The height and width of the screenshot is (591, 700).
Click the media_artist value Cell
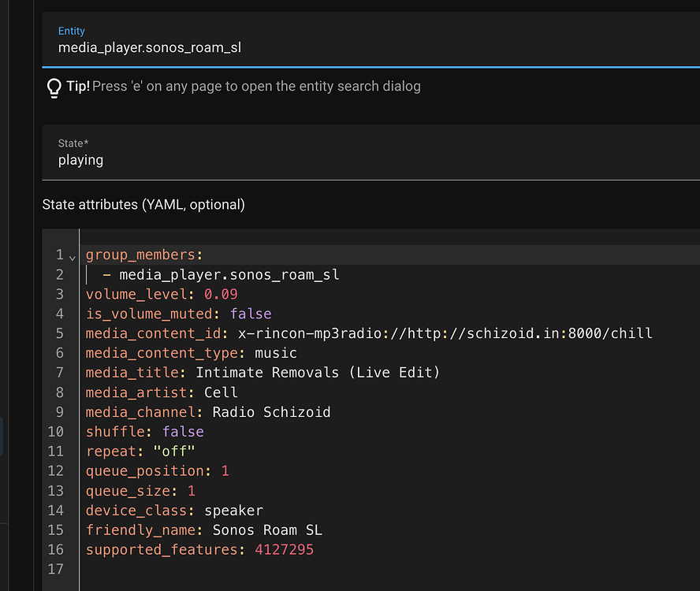(x=221, y=392)
